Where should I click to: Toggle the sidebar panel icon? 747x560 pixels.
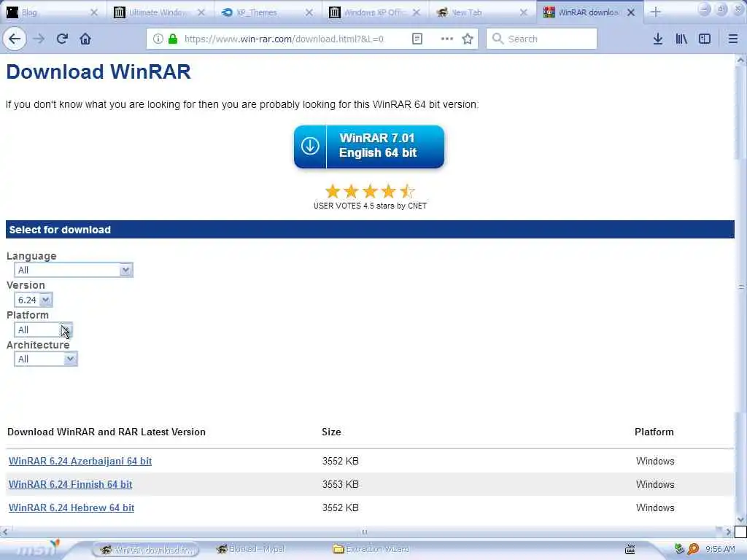pyautogui.click(x=705, y=39)
